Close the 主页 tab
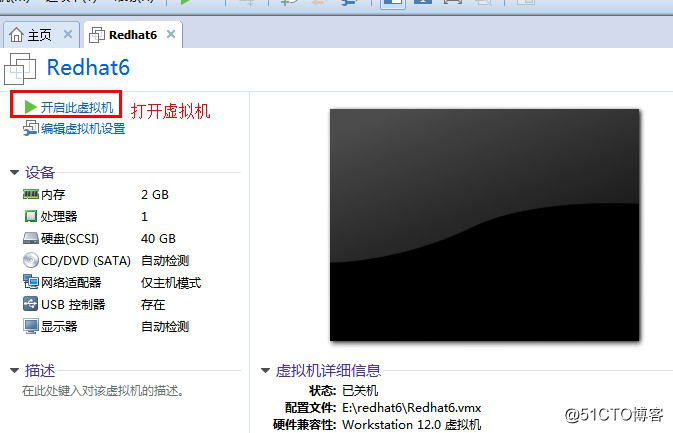The width and height of the screenshot is (673, 433). [68, 34]
